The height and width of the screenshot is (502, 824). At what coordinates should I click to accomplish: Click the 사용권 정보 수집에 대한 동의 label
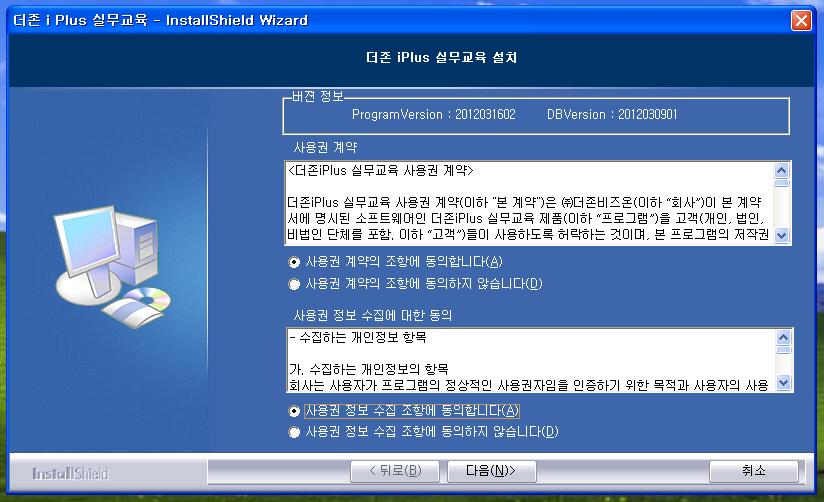[373, 315]
